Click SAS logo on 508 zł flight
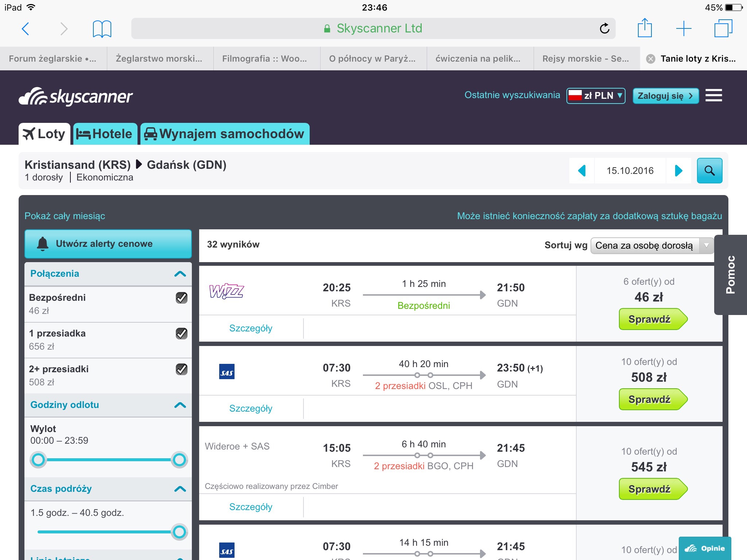747x560 pixels. point(227,372)
